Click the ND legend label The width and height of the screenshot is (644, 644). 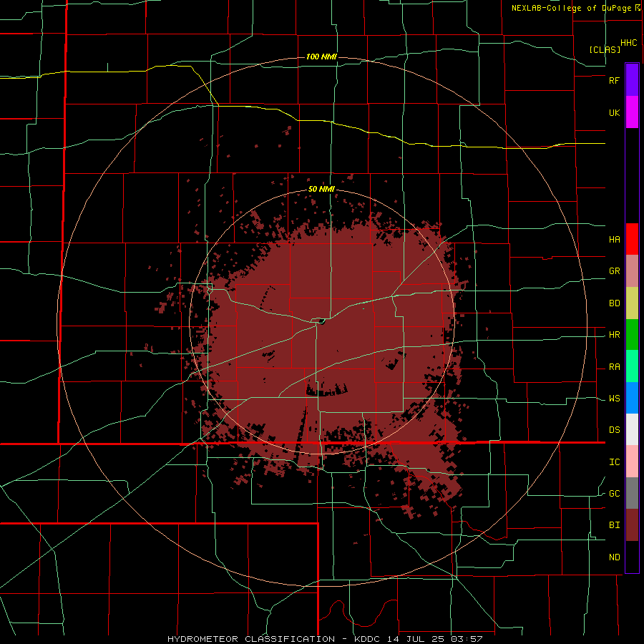(614, 557)
